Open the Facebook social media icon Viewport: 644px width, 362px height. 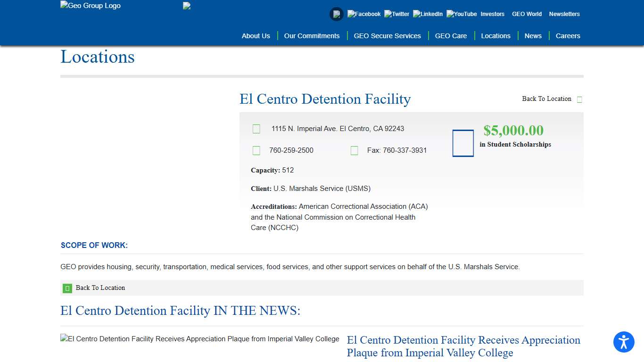tap(363, 14)
